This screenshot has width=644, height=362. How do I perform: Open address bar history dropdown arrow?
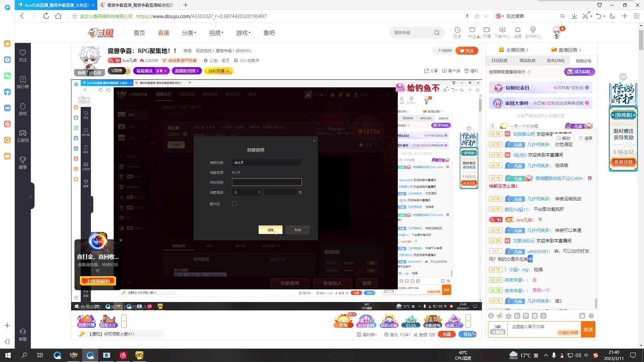click(486, 16)
